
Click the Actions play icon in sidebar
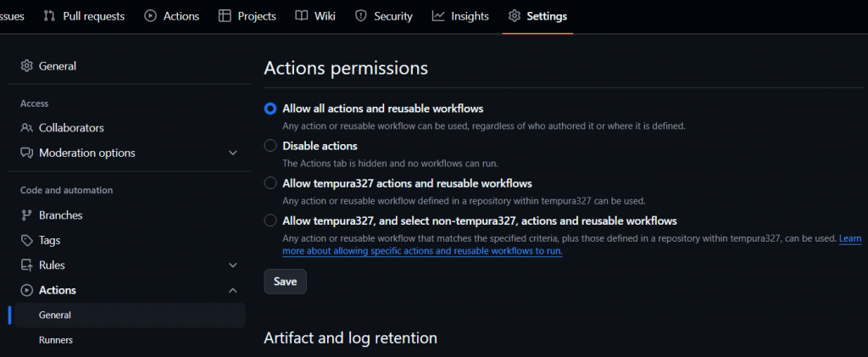click(x=27, y=291)
